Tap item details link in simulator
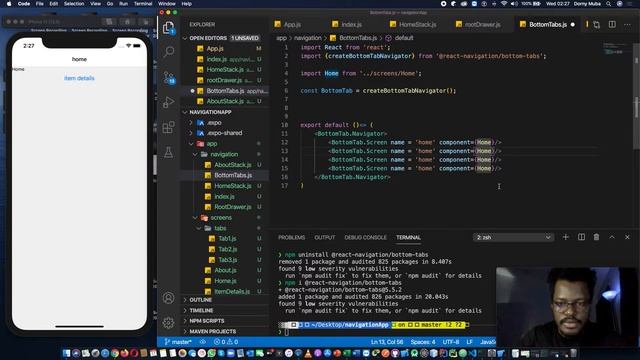The width and height of the screenshot is (640, 360). click(x=79, y=78)
